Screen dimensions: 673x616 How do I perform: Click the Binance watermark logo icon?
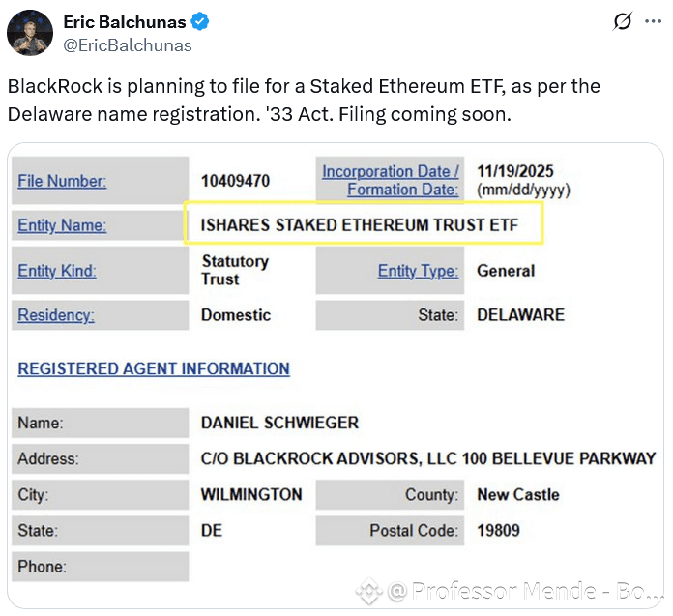coord(368,592)
